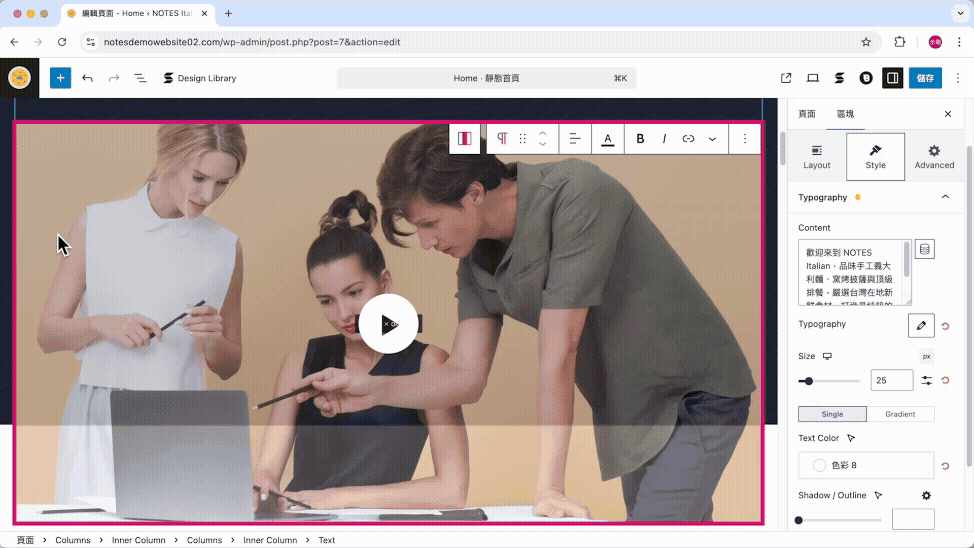Screen dimensions: 974x548
Task: Click the blue block inserter plus button
Action: (60, 78)
